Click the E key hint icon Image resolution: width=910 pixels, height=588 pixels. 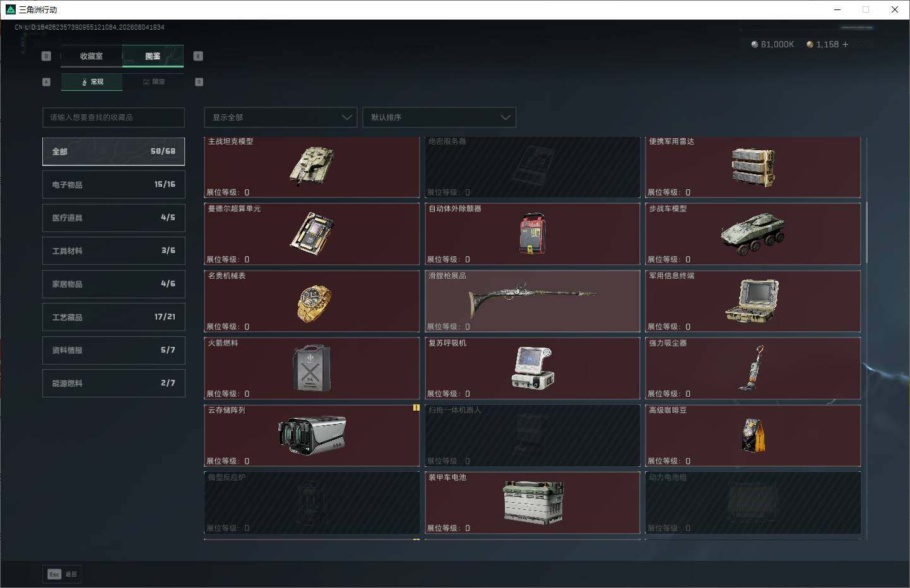(198, 56)
